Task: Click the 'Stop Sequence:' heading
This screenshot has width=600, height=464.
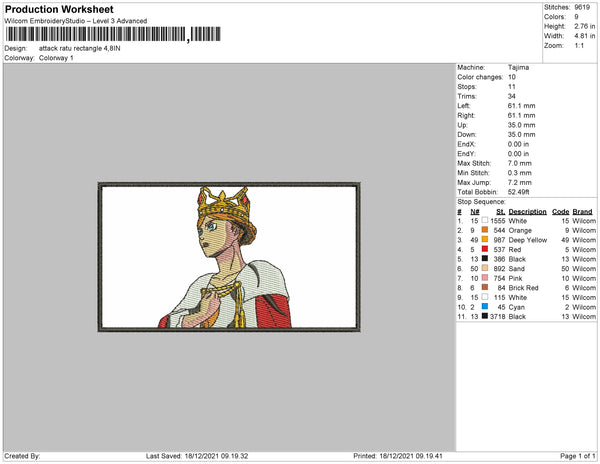Action: 481,202
